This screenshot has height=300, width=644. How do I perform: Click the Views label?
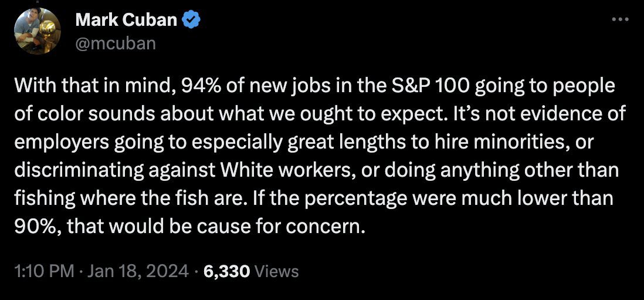277,271
